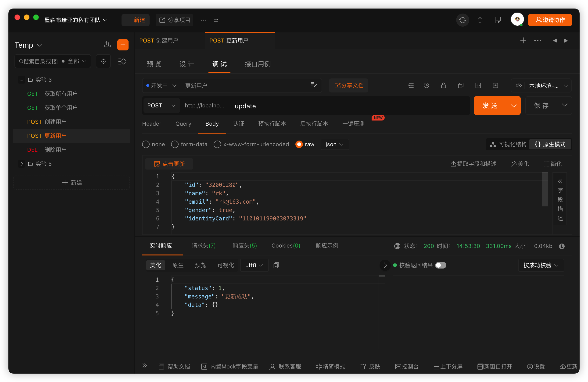Open the 开发中 status dropdown
Screen dimensions: 588x382
point(161,85)
